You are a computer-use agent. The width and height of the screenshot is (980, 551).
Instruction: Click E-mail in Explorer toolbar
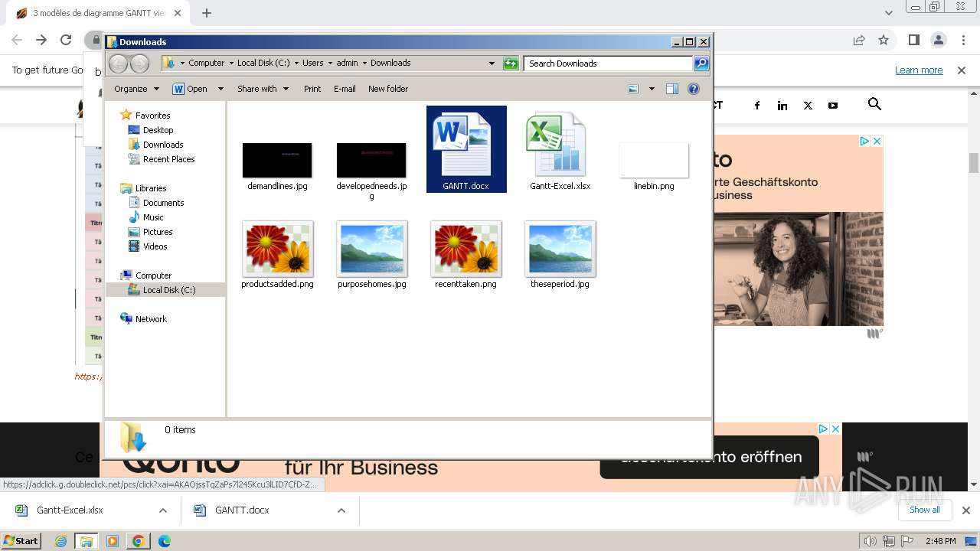[x=345, y=89]
